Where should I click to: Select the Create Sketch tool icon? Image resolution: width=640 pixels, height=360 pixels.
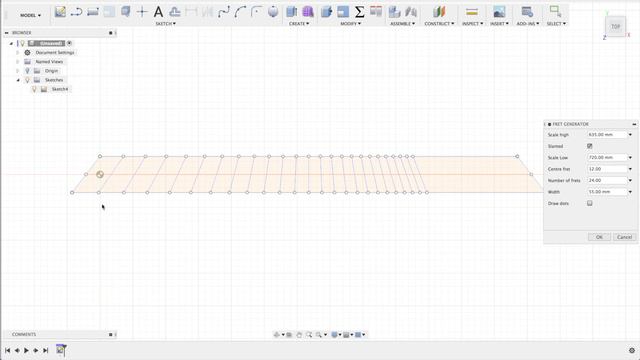pyautogui.click(x=60, y=12)
